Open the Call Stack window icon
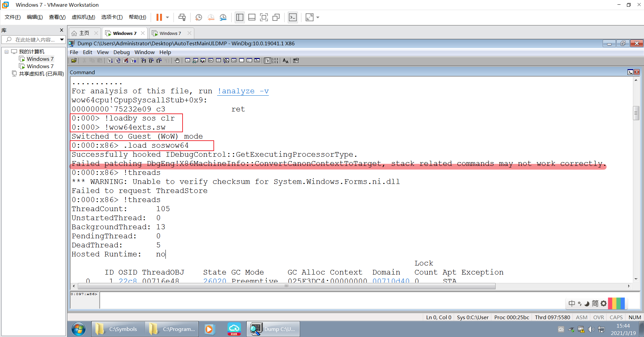The width and height of the screenshot is (644, 337). (226, 61)
